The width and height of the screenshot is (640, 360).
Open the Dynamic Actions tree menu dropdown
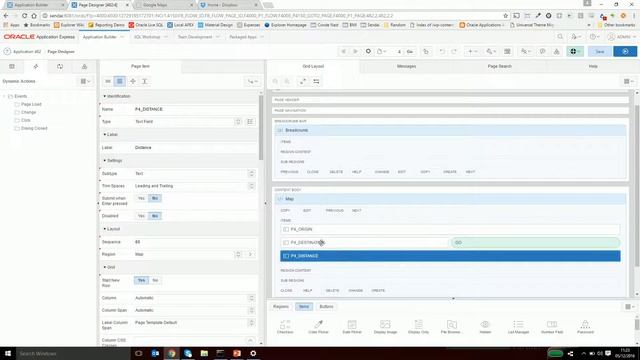click(85, 81)
